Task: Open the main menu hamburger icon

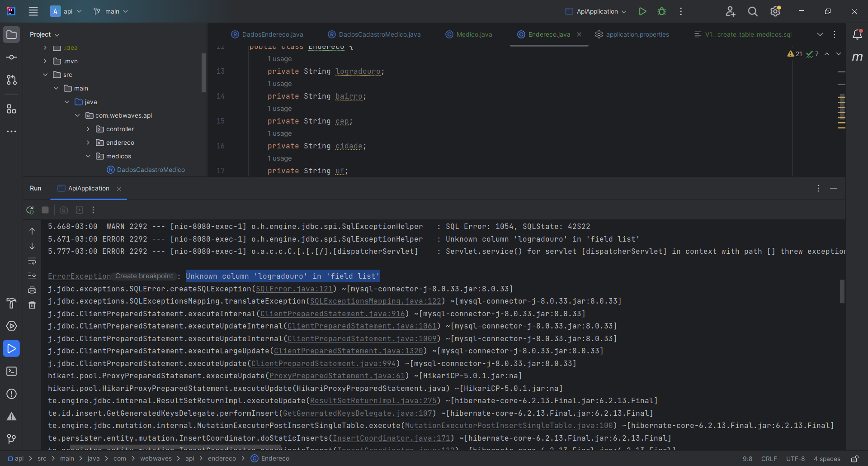Action: (33, 11)
